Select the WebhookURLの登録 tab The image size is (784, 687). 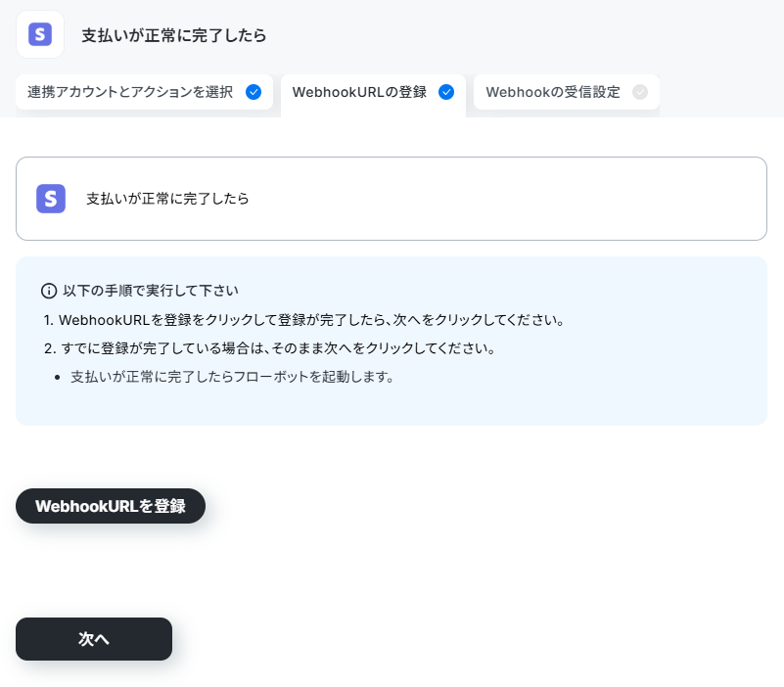373,96
